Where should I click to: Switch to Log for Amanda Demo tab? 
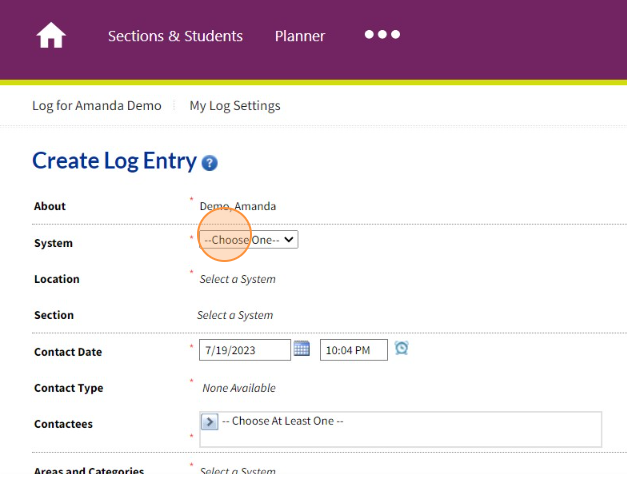[x=97, y=106]
